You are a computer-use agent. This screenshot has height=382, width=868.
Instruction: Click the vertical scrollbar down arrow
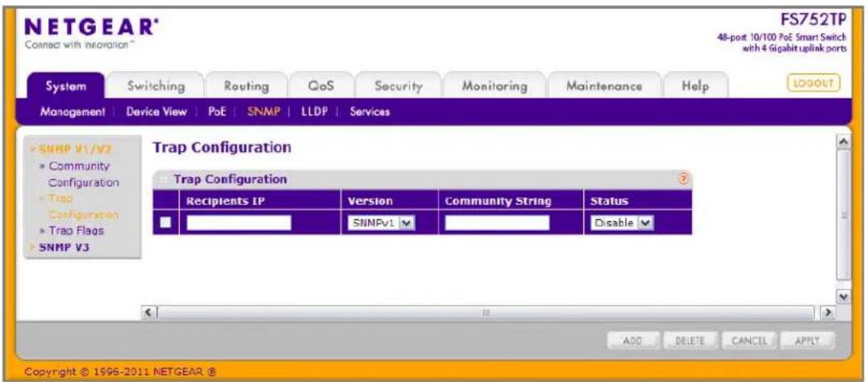(x=844, y=296)
